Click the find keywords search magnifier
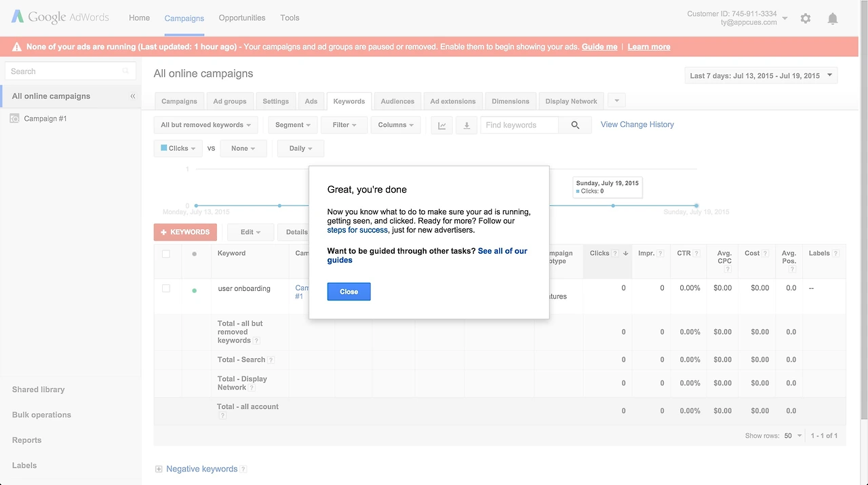This screenshot has height=485, width=868. pos(575,125)
